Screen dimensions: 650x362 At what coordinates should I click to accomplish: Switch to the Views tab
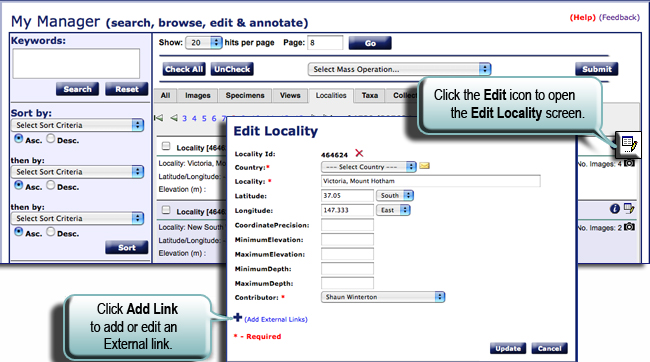pyautogui.click(x=290, y=95)
